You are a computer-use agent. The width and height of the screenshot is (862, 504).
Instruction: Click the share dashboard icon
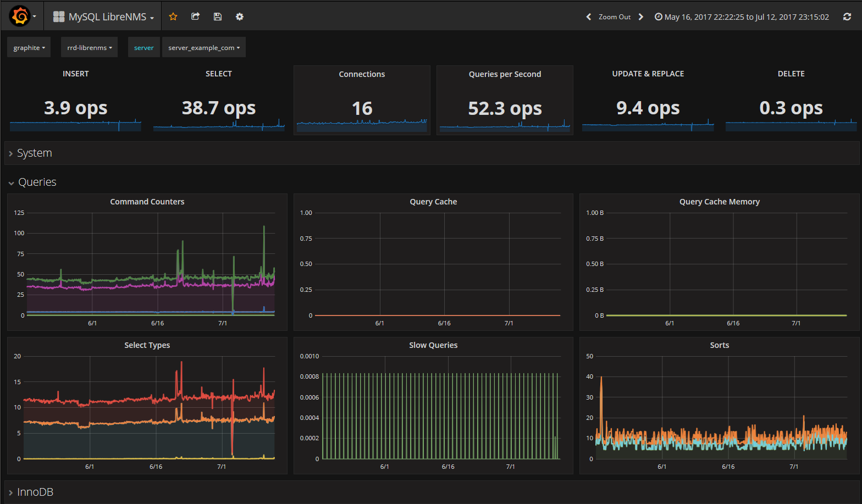tap(195, 16)
